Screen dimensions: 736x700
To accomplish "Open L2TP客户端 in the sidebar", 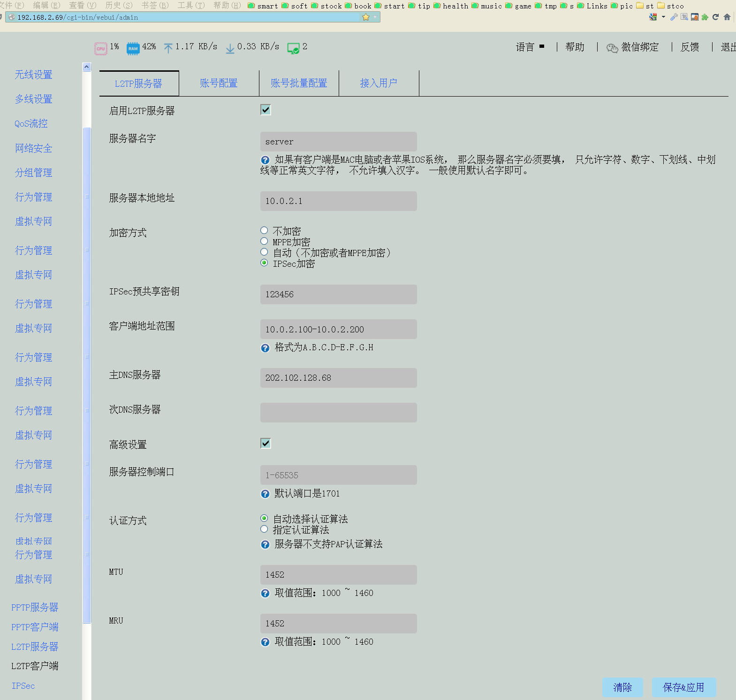I will [35, 666].
